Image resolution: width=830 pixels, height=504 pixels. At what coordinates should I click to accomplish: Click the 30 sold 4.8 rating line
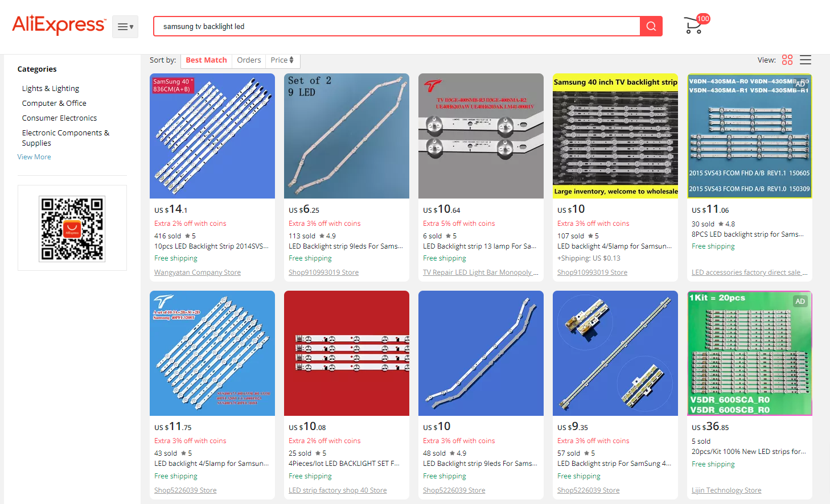(713, 224)
